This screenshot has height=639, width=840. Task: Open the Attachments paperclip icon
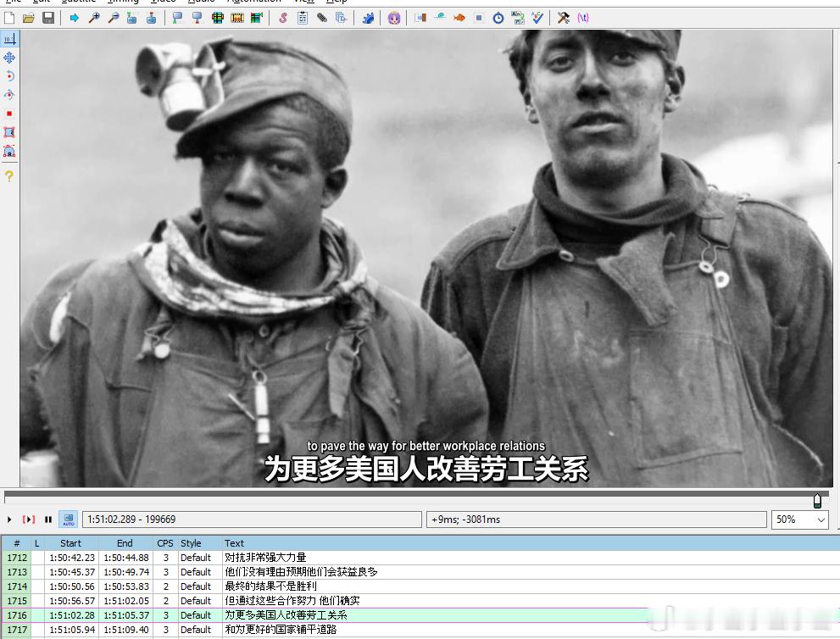[x=321, y=18]
